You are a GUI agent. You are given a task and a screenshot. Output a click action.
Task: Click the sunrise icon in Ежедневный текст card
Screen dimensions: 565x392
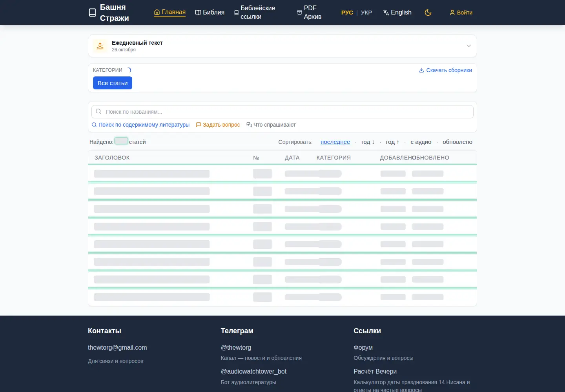coord(100,46)
